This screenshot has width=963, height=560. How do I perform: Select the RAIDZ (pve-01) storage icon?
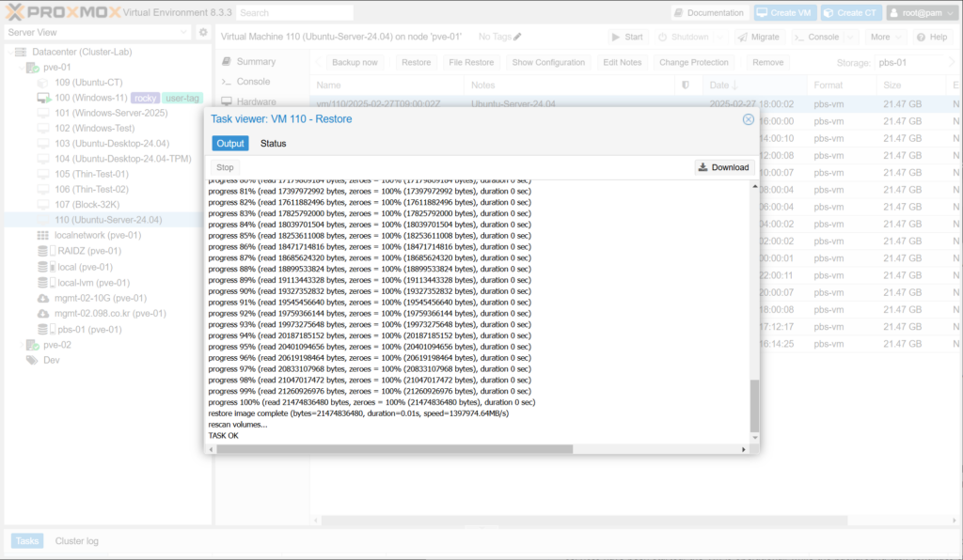(42, 251)
